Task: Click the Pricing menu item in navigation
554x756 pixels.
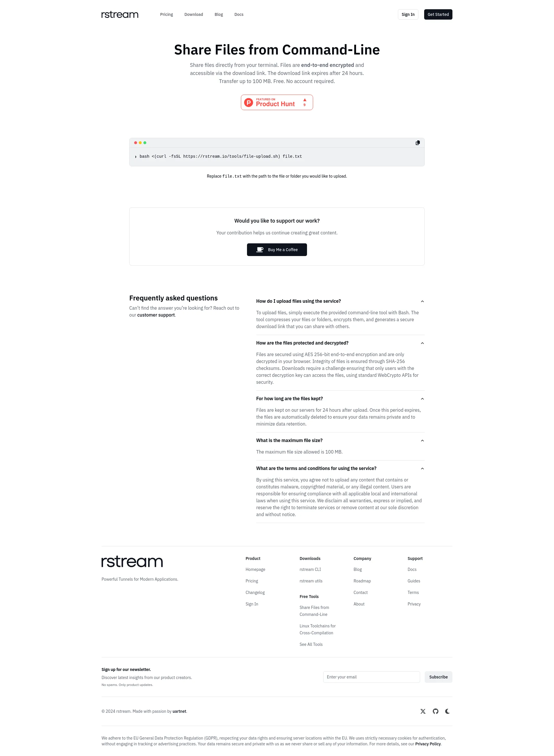Action: 167,15
